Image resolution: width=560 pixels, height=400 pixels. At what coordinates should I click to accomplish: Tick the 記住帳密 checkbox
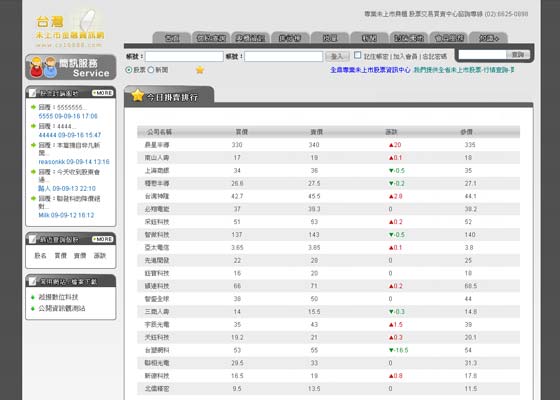[x=358, y=55]
